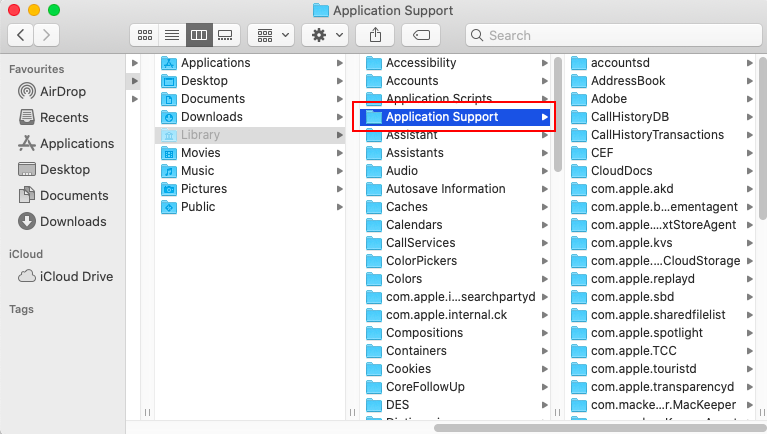Select the Caches folder
This screenshot has height=434, width=767.
tap(455, 207)
